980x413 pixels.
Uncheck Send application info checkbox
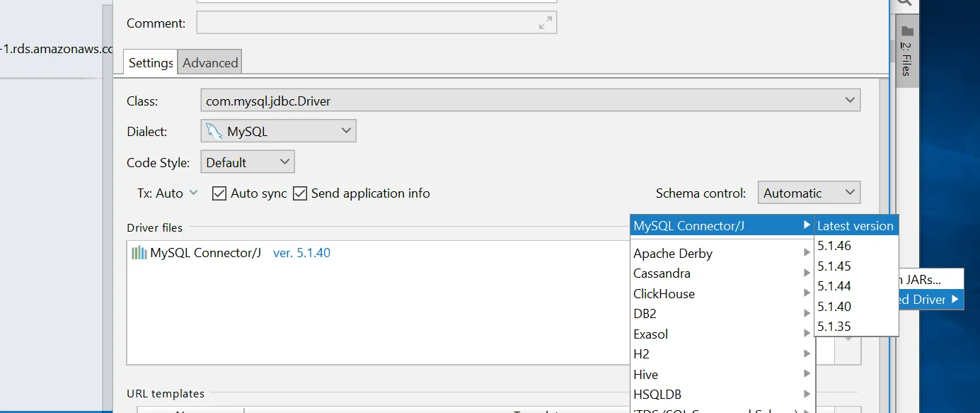pos(300,193)
